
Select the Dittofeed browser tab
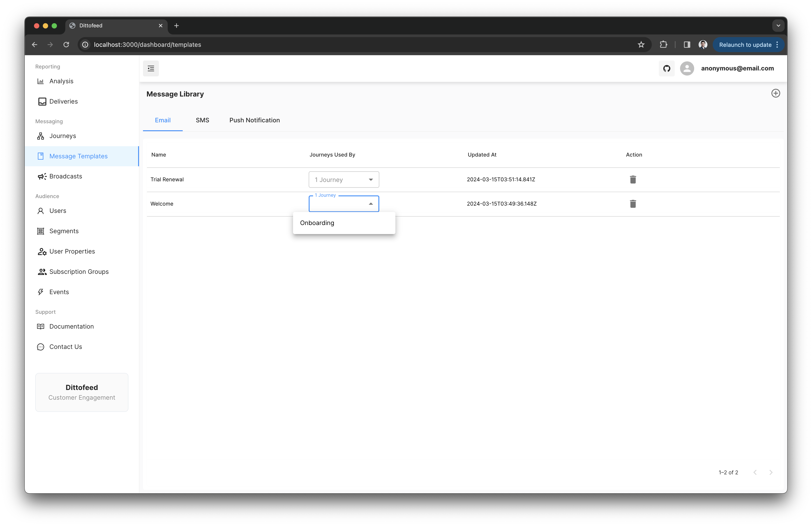116,26
